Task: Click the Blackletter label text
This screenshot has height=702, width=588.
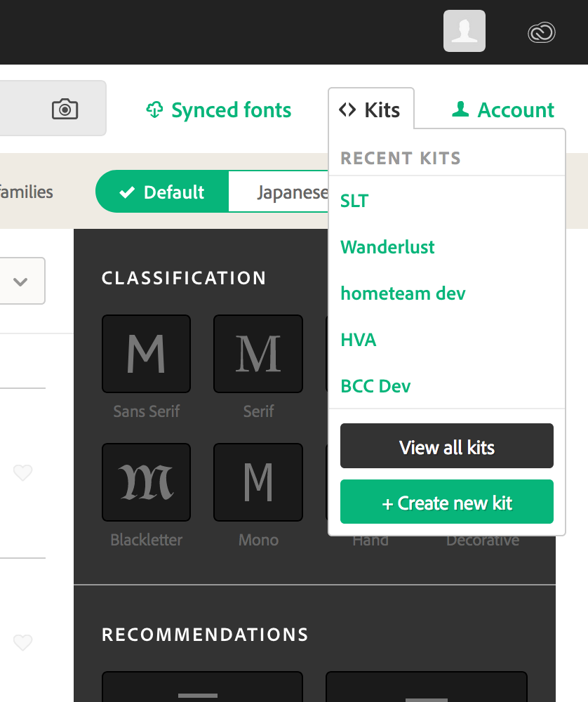Action: [x=147, y=539]
